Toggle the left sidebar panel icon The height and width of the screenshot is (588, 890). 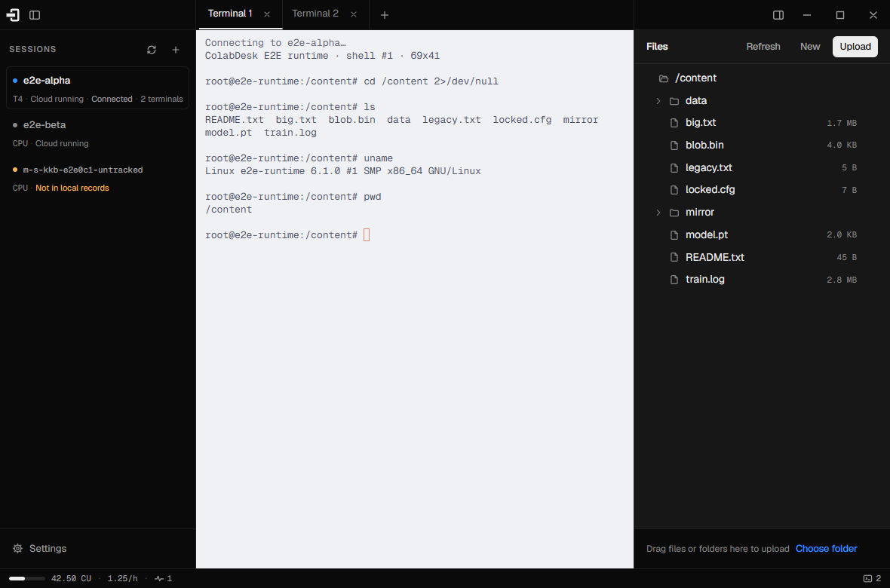35,15
